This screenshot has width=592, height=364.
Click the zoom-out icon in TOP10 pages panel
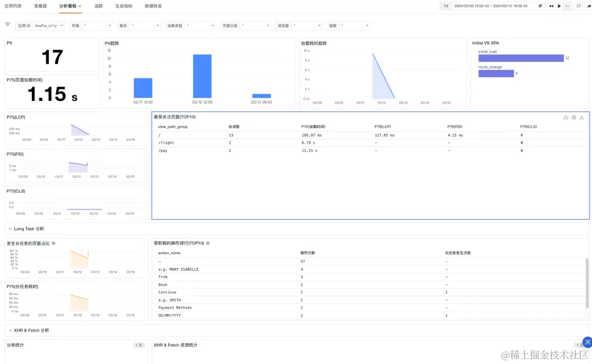click(574, 117)
